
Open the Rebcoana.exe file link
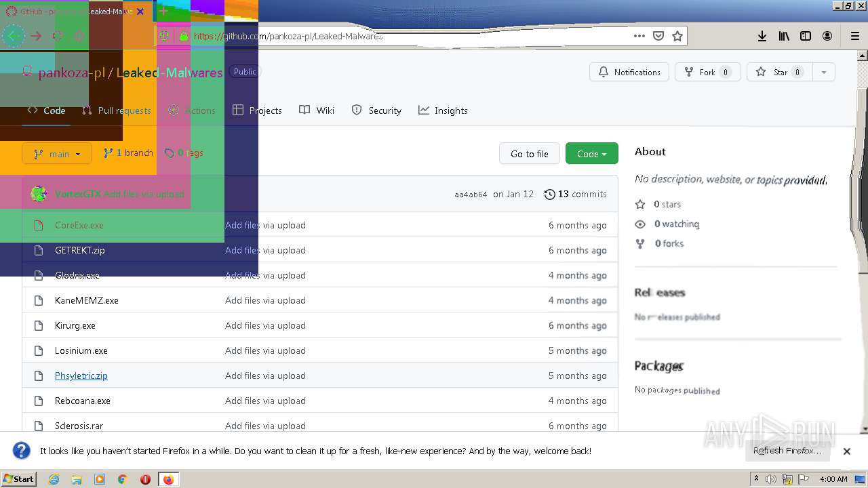(83, 401)
